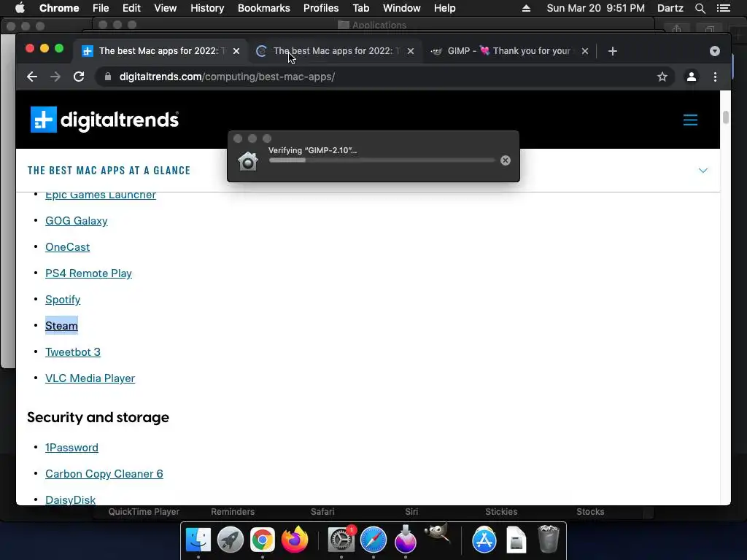Open Notification Center list icon
This screenshot has height=560, width=747.
[x=724, y=8]
